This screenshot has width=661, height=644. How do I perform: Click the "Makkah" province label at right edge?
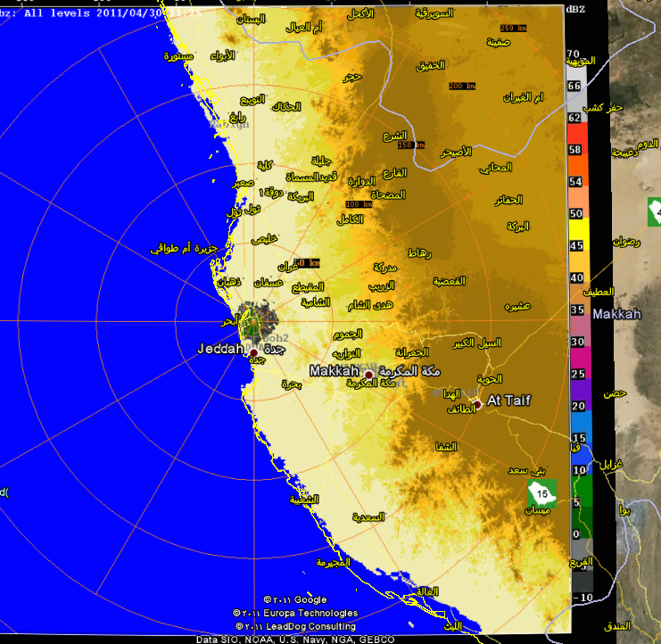coord(616,314)
